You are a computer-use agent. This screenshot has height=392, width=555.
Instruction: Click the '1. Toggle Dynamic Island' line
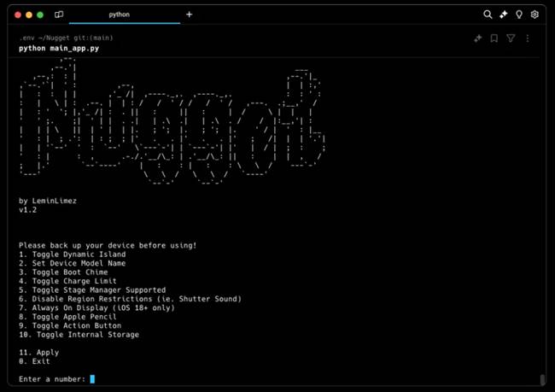pos(72,255)
